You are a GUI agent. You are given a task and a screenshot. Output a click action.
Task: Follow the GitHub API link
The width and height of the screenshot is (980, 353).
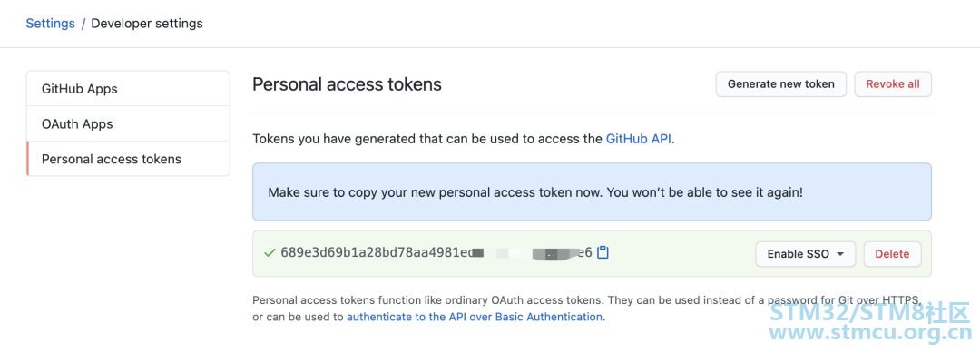point(640,139)
